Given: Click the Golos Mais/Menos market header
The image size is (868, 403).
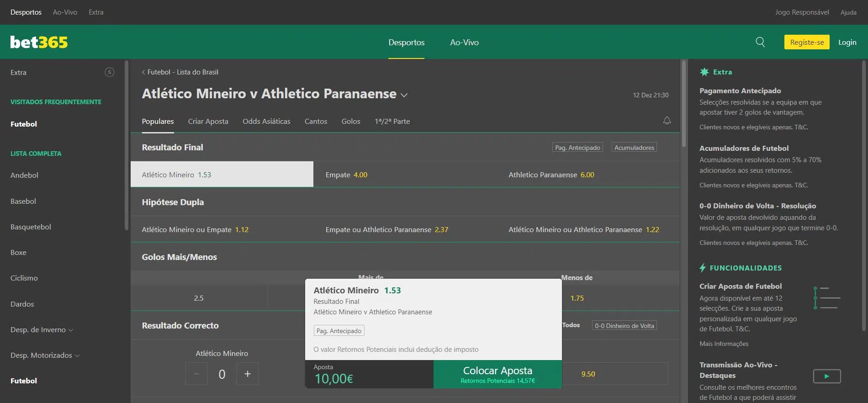Looking at the screenshot, I should click(179, 257).
